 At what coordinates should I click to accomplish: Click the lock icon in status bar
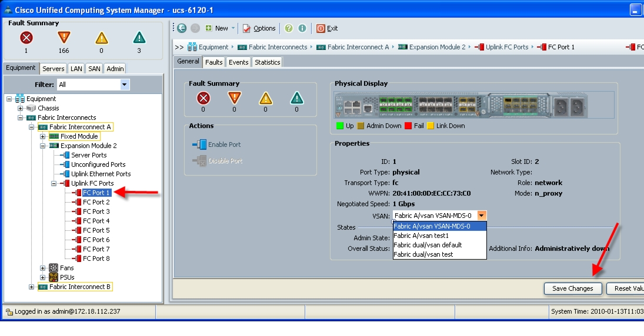[x=9, y=312]
